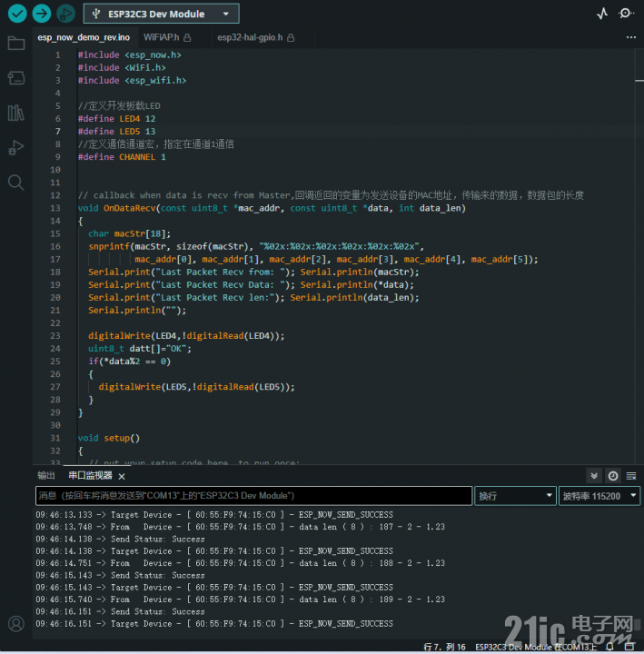Click the editor vertical scrollbar
The height and width of the screenshot is (654, 644).
[639, 255]
